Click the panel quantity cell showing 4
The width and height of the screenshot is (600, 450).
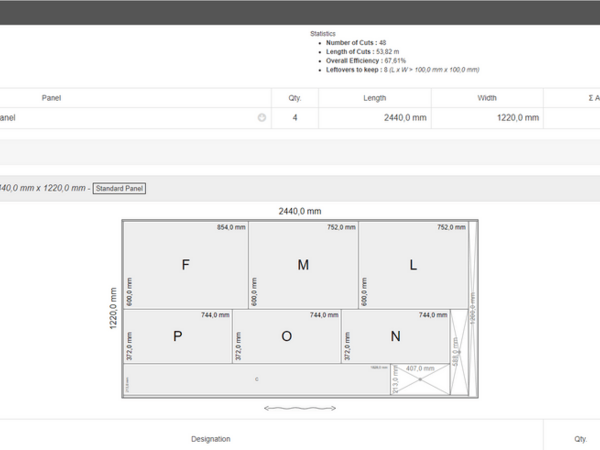click(x=295, y=118)
